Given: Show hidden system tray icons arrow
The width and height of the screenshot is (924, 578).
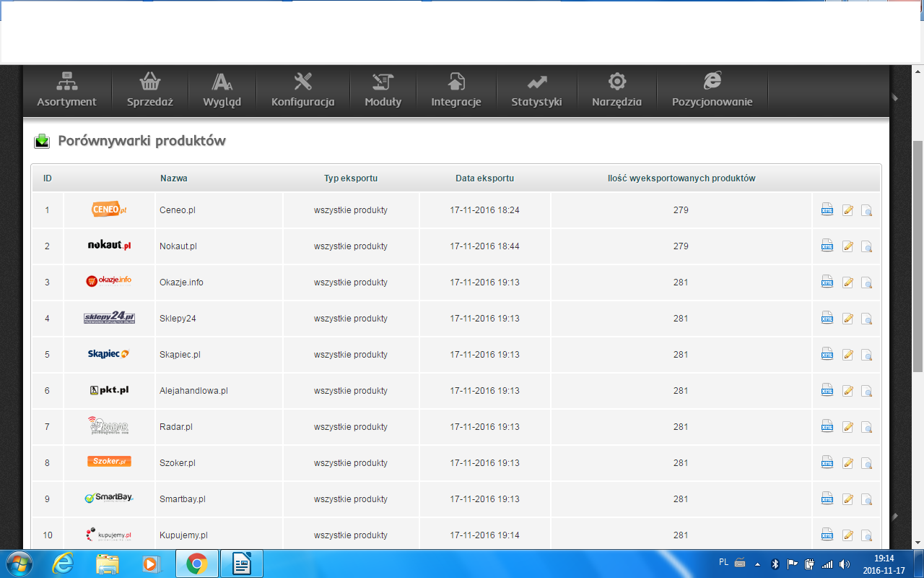Looking at the screenshot, I should [757, 564].
